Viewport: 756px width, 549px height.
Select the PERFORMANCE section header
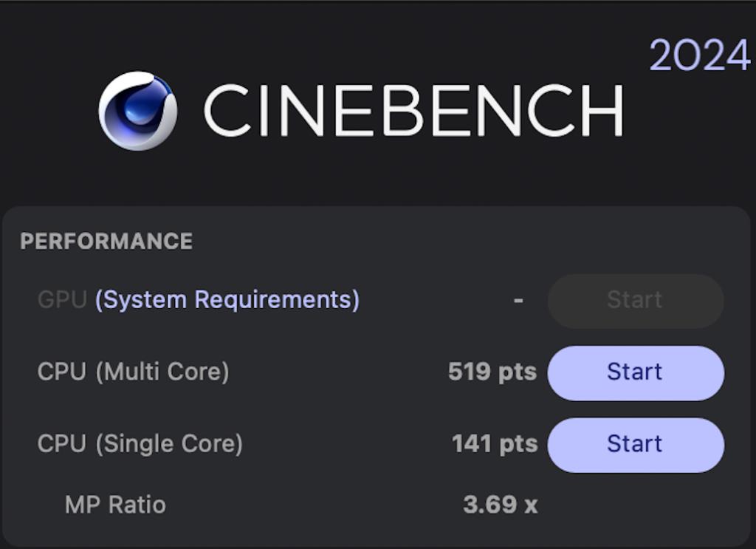(106, 241)
